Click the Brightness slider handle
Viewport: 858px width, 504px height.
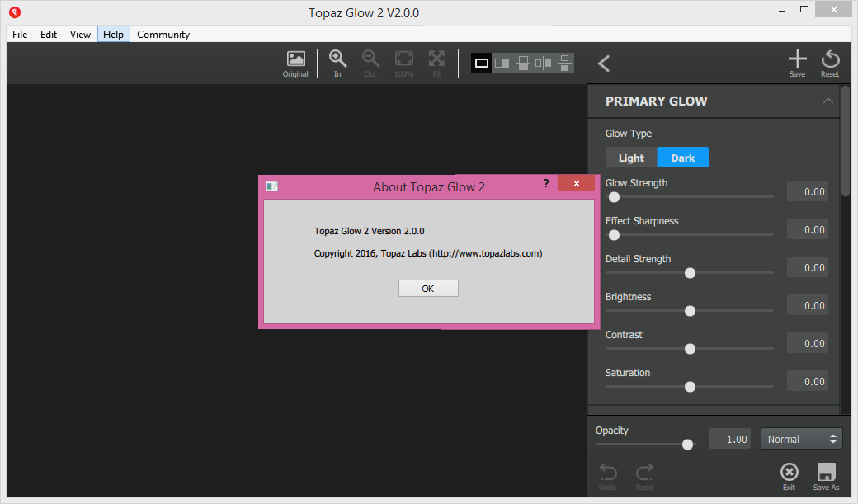pyautogui.click(x=690, y=311)
